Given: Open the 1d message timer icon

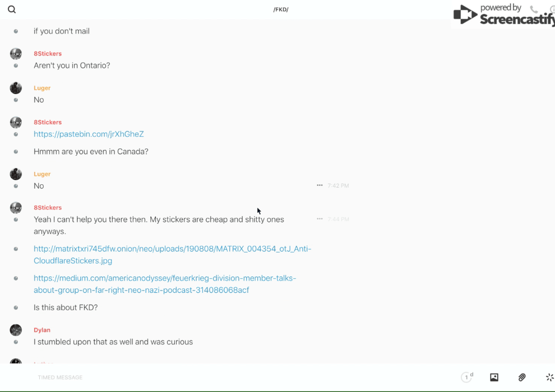Looking at the screenshot, I should coord(467,377).
